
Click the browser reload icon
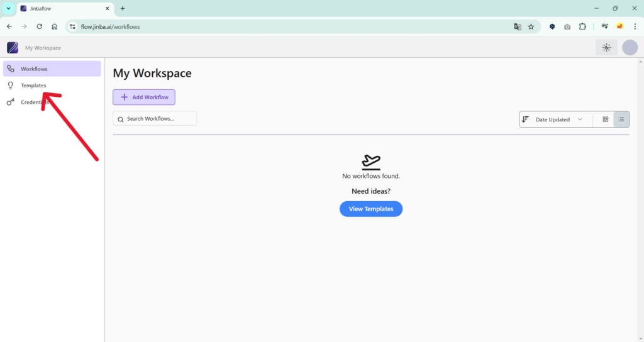point(39,26)
